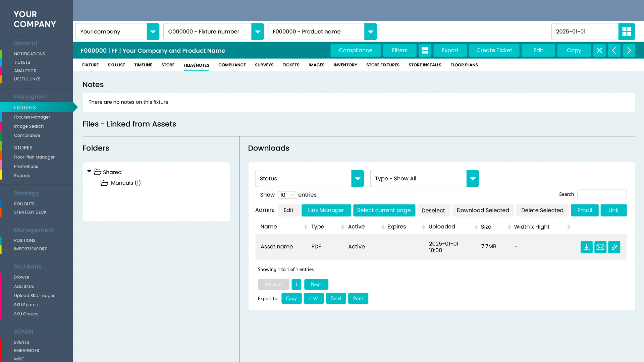This screenshot has height=362, width=644.
Task: Click the 2025-01-01 date field
Action: point(585,32)
